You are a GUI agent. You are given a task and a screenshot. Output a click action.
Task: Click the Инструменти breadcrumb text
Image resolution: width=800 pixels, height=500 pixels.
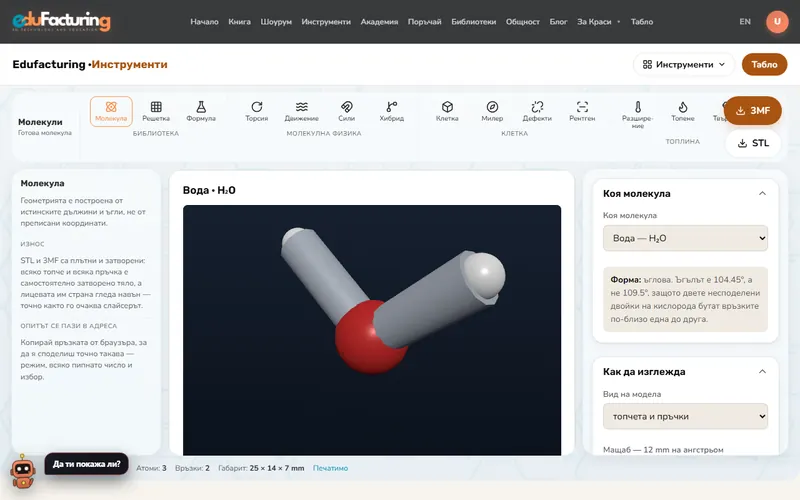(x=129, y=64)
